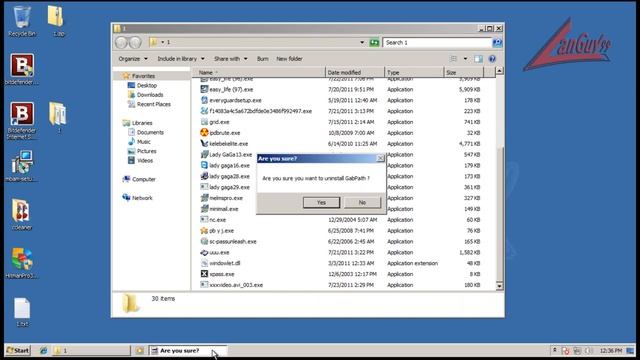Sort by Name column header

coord(259,73)
